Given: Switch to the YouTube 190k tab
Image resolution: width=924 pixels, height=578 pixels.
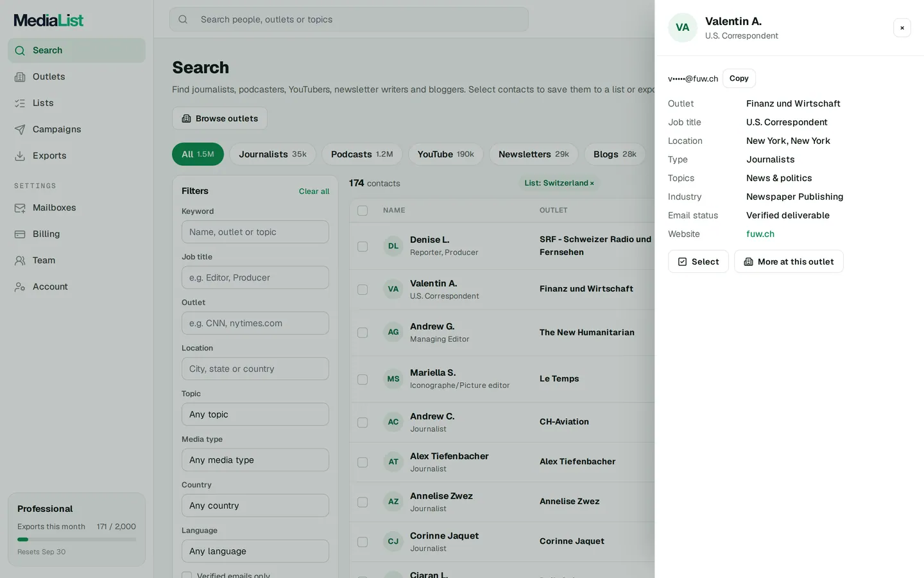Looking at the screenshot, I should click(x=446, y=154).
